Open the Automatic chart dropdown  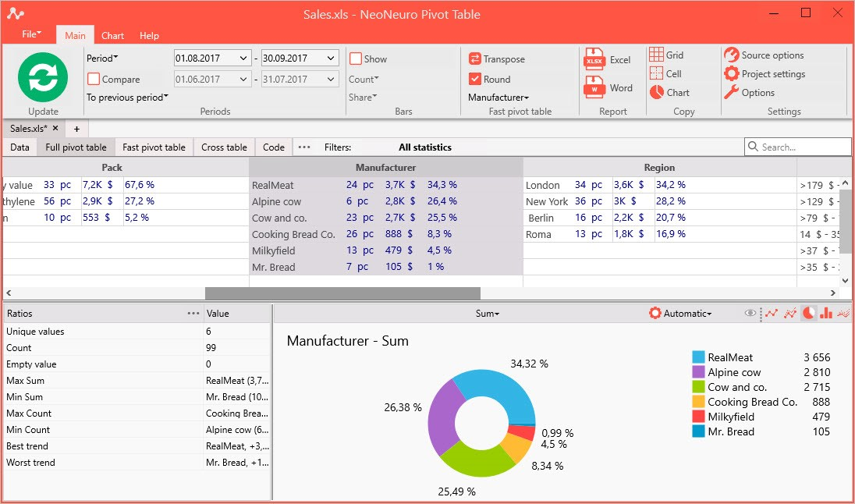click(x=680, y=314)
